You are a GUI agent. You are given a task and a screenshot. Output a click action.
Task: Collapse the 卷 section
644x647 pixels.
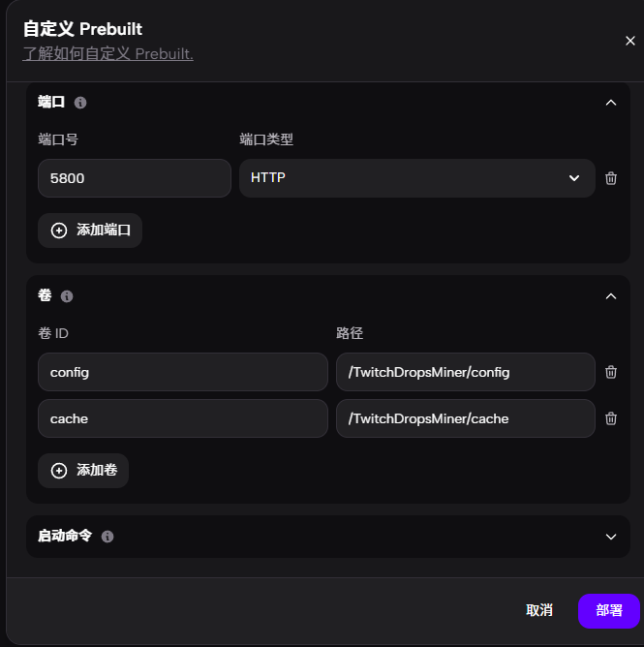click(x=611, y=296)
